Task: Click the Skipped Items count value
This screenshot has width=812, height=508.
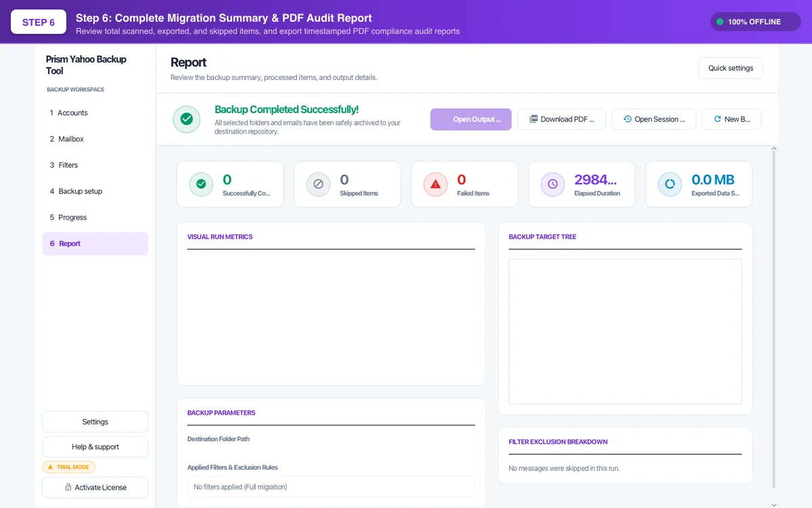Action: (344, 179)
